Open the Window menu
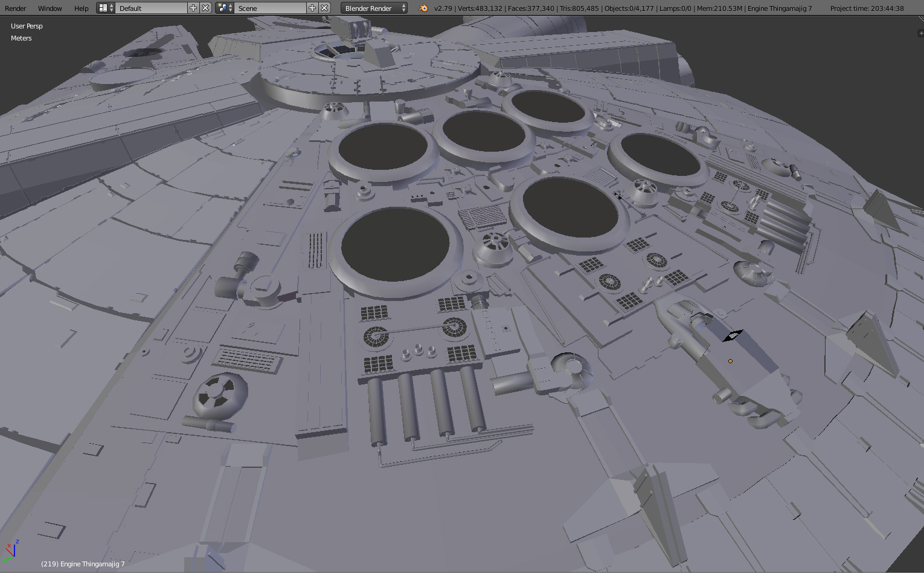Viewport: 924px width, 573px height. (50, 8)
